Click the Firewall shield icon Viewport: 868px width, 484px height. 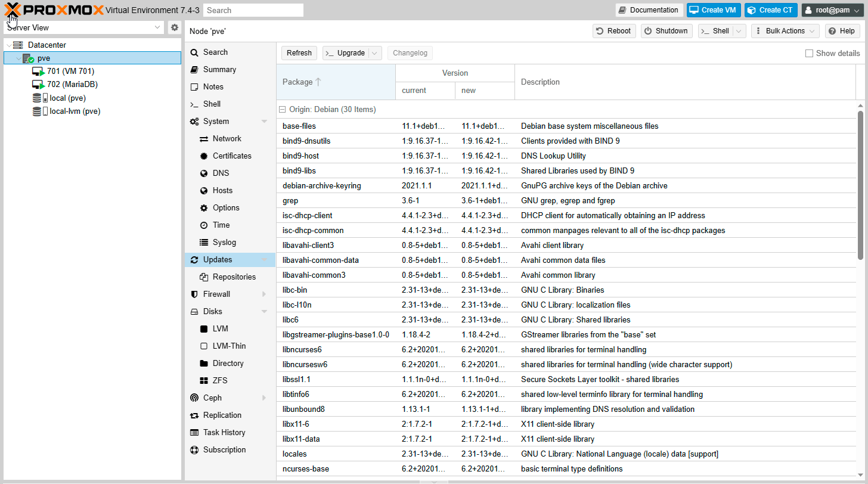coord(194,294)
